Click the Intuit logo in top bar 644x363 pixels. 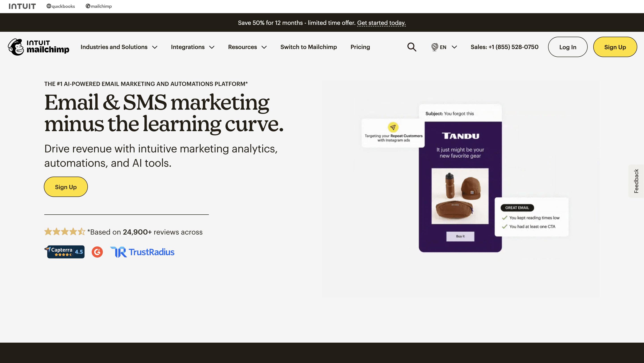tap(22, 6)
